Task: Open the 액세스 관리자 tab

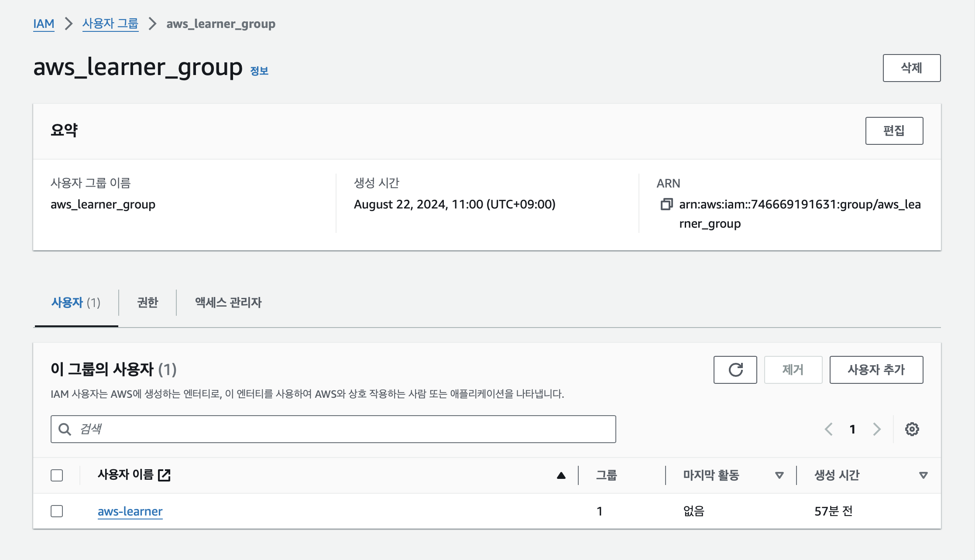Action: coord(228,302)
